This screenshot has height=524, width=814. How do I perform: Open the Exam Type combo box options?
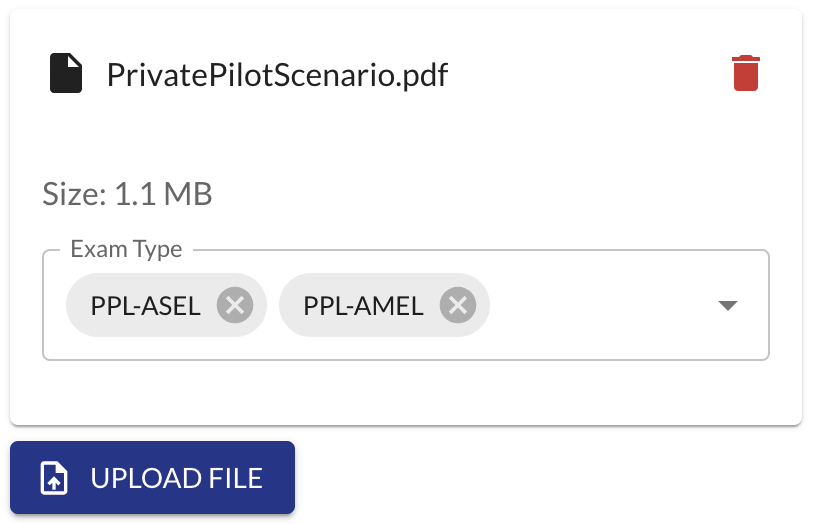click(x=728, y=306)
